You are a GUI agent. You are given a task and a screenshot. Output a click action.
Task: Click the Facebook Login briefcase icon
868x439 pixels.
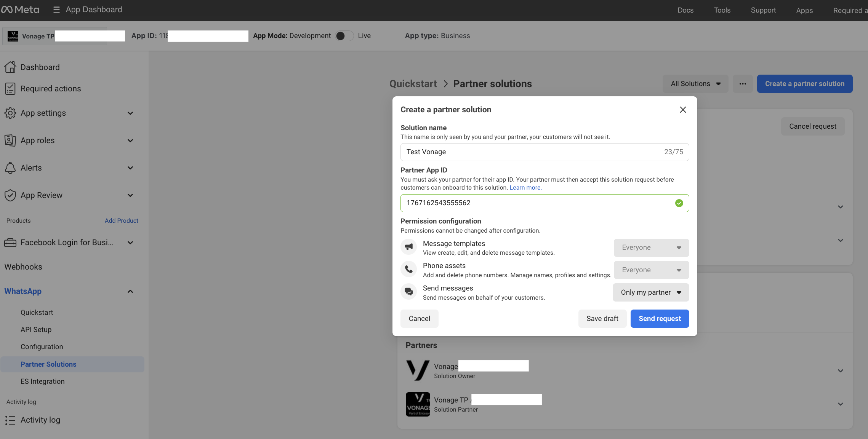[x=10, y=243]
